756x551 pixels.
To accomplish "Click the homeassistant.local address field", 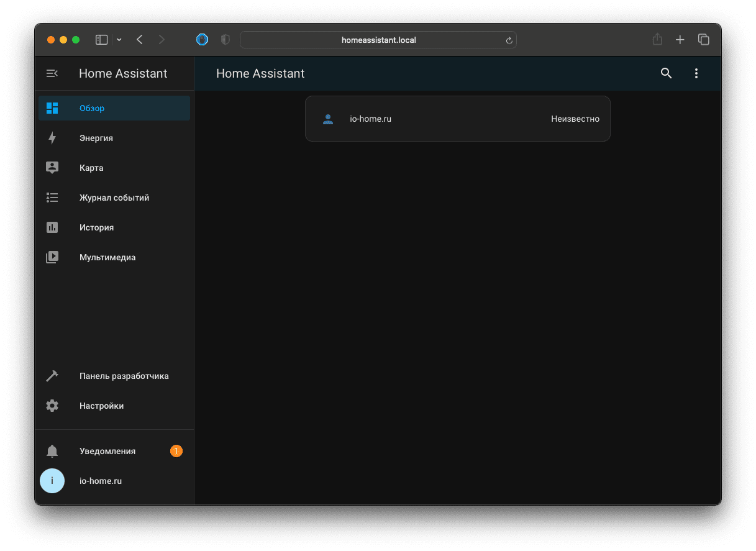I will point(378,40).
